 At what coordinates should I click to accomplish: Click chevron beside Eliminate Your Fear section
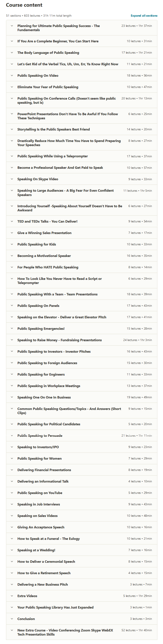[x=12, y=87]
